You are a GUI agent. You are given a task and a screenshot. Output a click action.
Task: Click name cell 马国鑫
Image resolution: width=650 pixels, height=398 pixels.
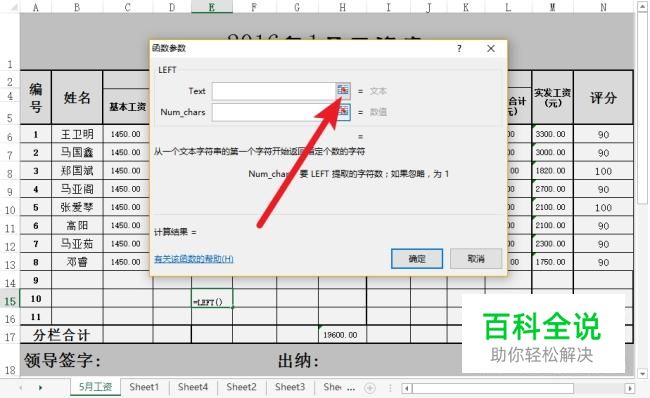pos(77,152)
